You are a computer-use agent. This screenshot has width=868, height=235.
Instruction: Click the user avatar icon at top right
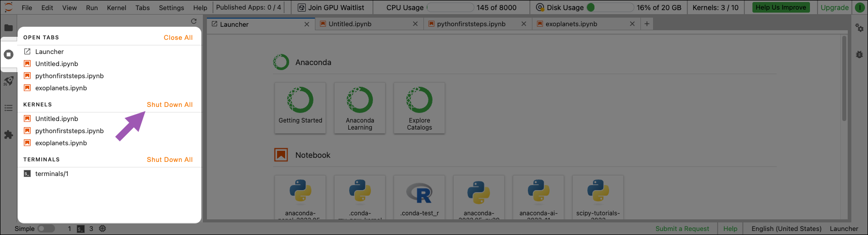click(859, 8)
